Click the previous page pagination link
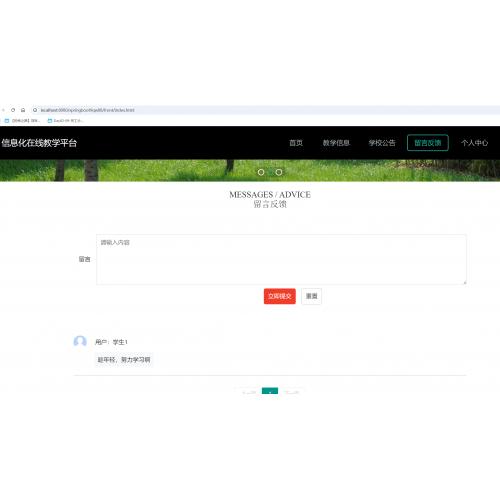Screen dimensions: 500x500 pos(249,392)
